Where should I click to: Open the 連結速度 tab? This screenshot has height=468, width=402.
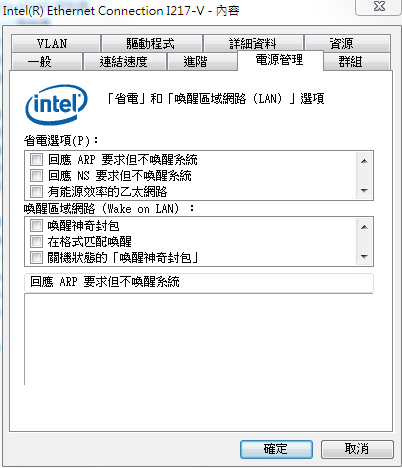(x=125, y=61)
